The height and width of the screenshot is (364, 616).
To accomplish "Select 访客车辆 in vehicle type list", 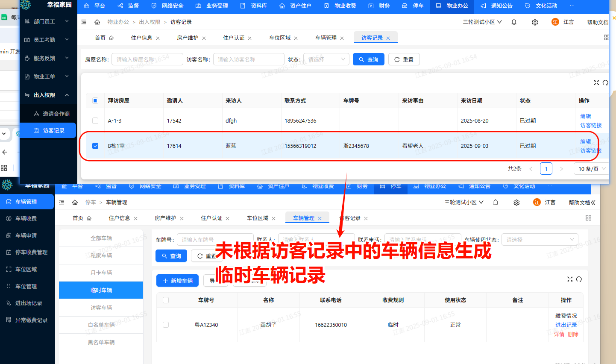I will tap(101, 308).
